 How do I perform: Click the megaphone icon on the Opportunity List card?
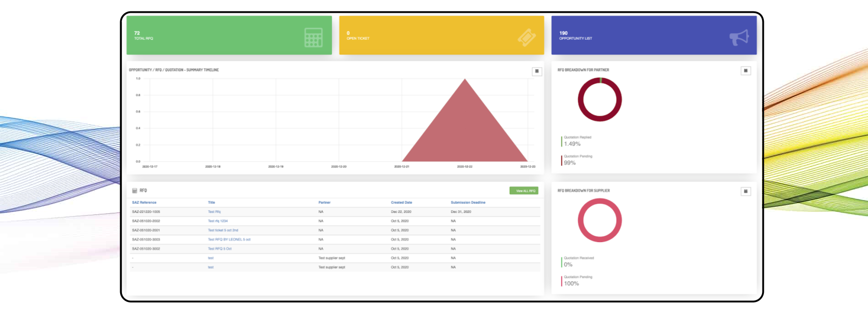tap(739, 37)
